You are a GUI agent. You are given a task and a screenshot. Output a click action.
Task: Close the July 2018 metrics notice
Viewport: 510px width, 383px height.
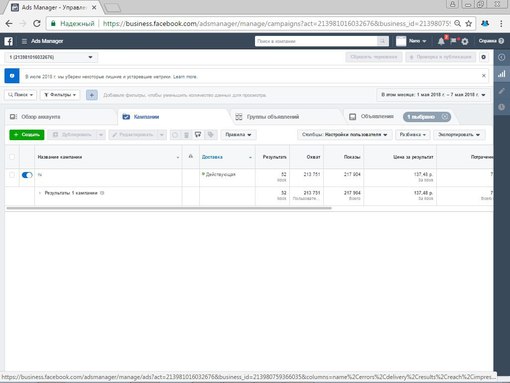pyautogui.click(x=484, y=76)
